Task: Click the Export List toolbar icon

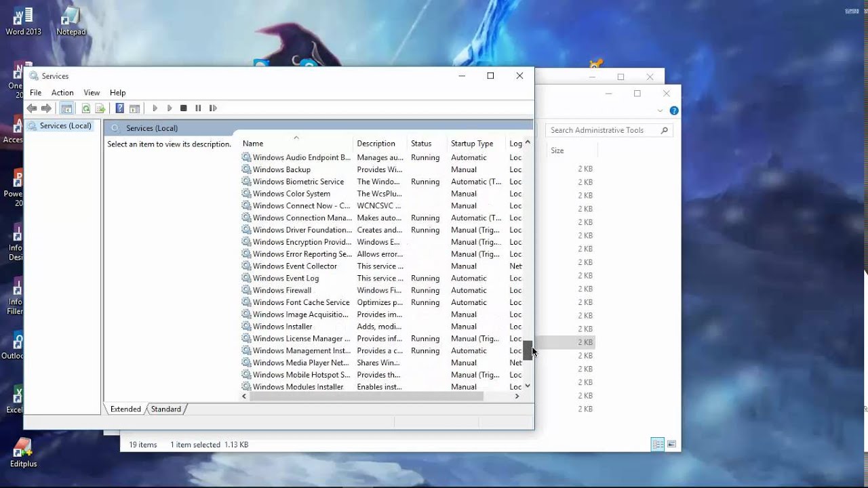Action: click(x=100, y=108)
